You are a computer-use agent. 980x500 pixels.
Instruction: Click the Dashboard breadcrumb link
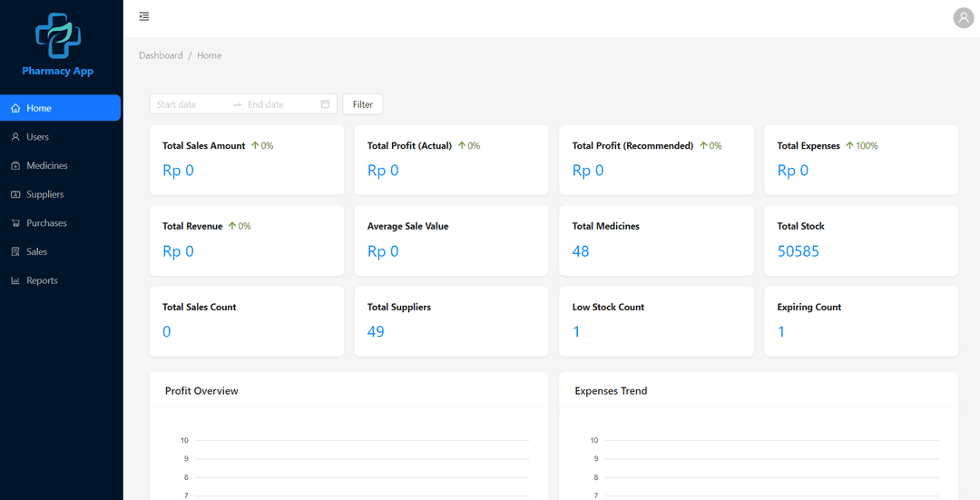pos(161,55)
